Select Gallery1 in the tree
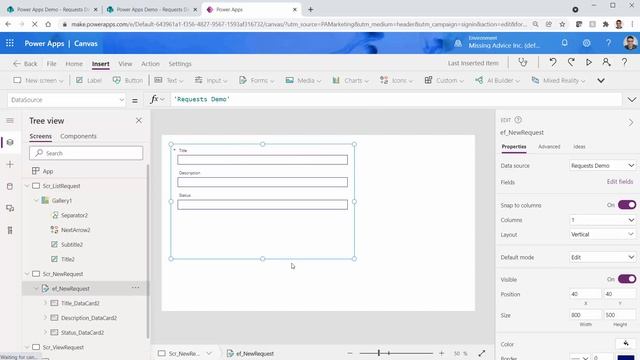640x360 pixels. (x=62, y=200)
